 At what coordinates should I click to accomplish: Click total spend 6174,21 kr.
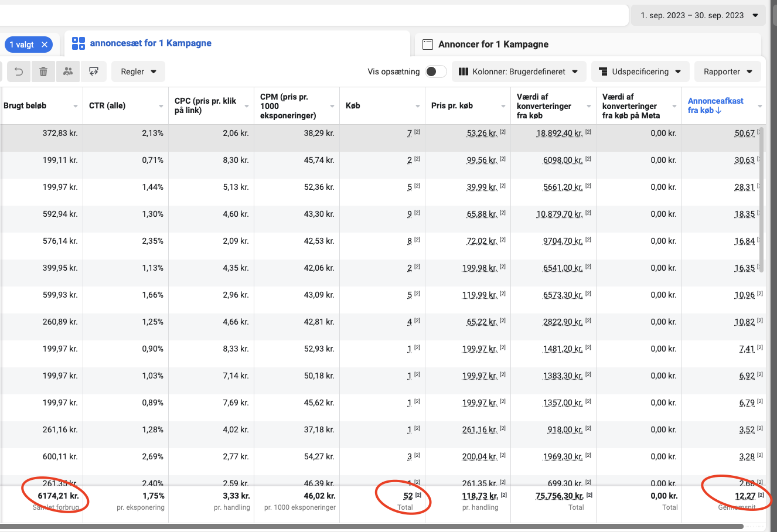pos(58,496)
